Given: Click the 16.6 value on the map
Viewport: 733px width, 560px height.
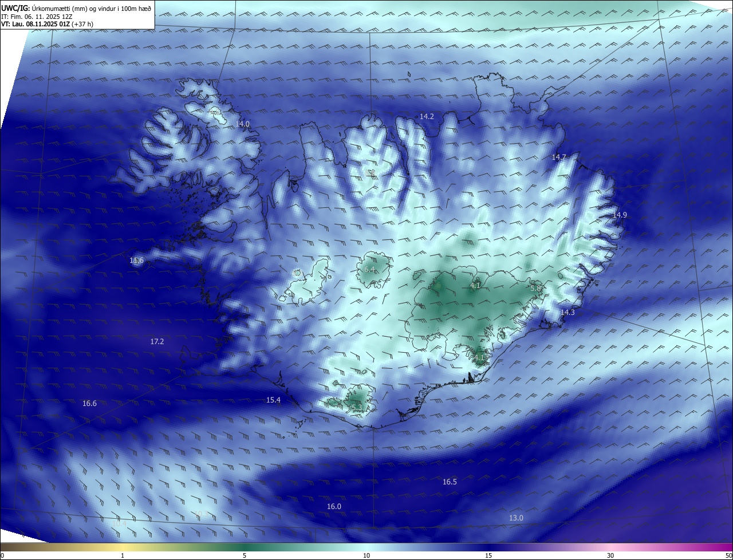Looking at the screenshot, I should tap(89, 403).
